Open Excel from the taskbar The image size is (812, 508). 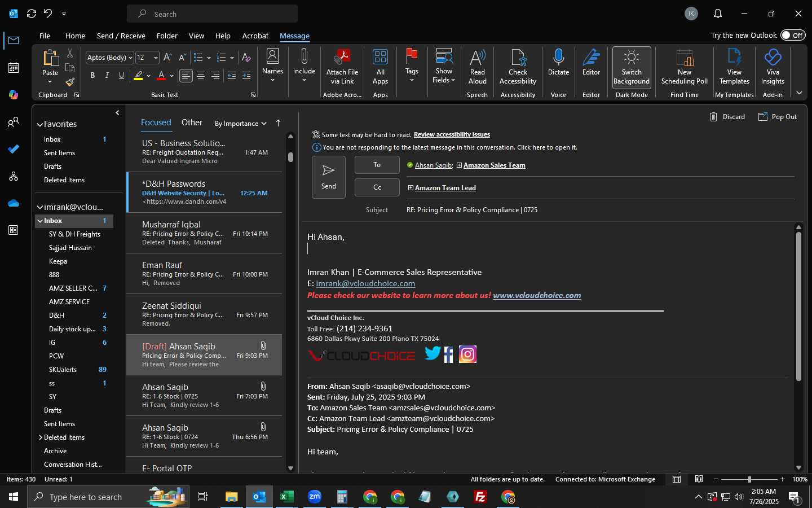click(x=287, y=497)
